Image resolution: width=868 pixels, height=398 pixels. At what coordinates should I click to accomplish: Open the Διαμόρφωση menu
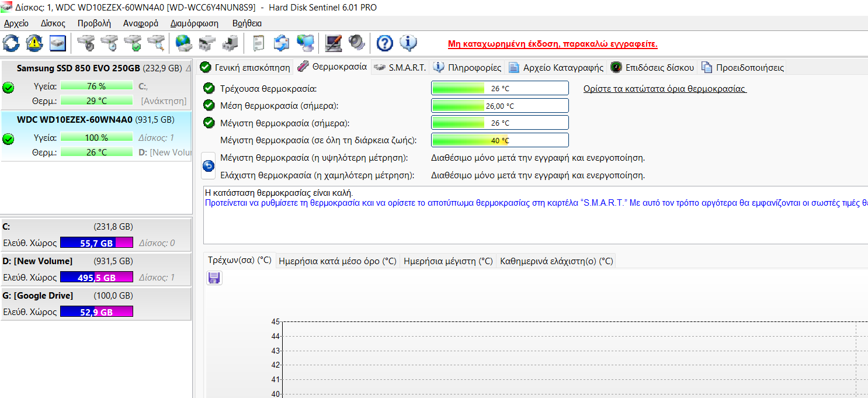pyautogui.click(x=195, y=23)
